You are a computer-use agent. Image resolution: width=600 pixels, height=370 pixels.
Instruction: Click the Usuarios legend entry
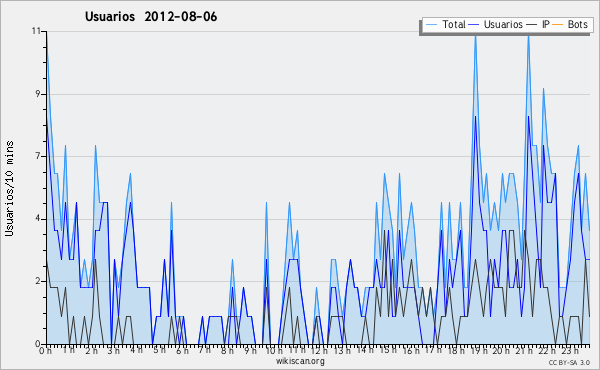(x=496, y=24)
